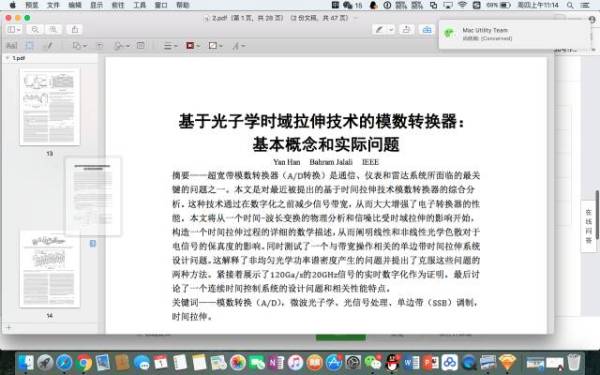
Task: Click the QQ penguin menu bar icon
Action: pyautogui.click(x=373, y=5)
